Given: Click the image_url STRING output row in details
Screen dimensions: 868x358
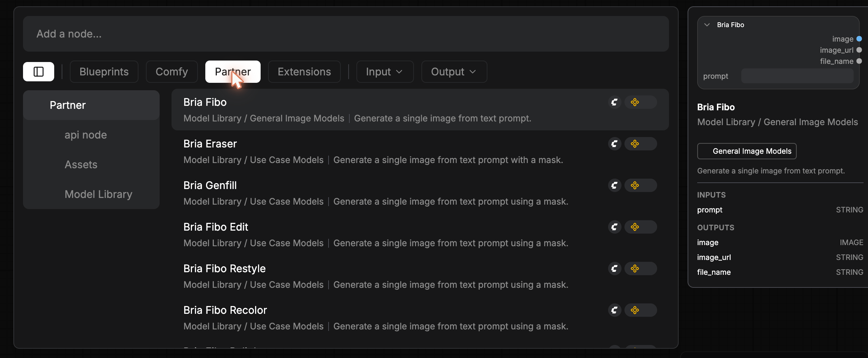Looking at the screenshot, I should [x=780, y=257].
